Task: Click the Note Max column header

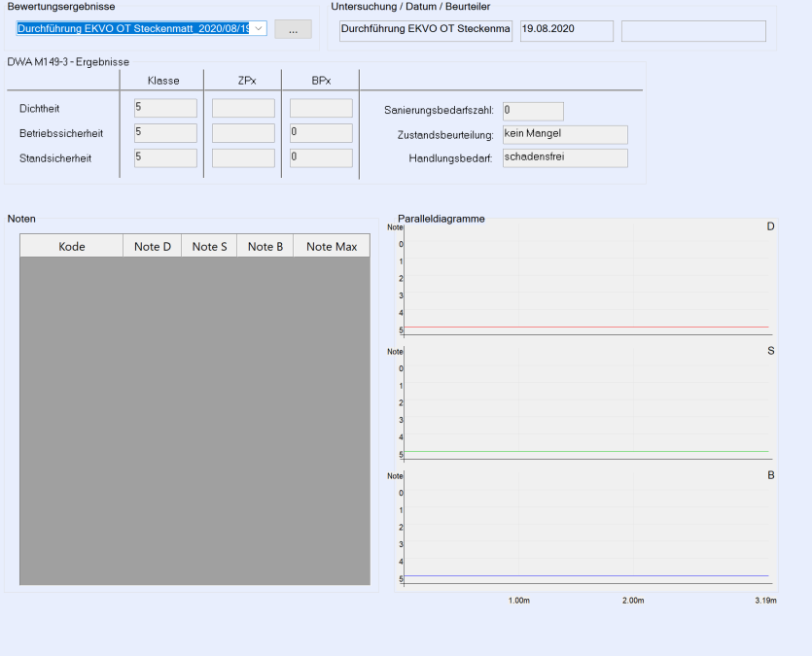Action: point(331,247)
